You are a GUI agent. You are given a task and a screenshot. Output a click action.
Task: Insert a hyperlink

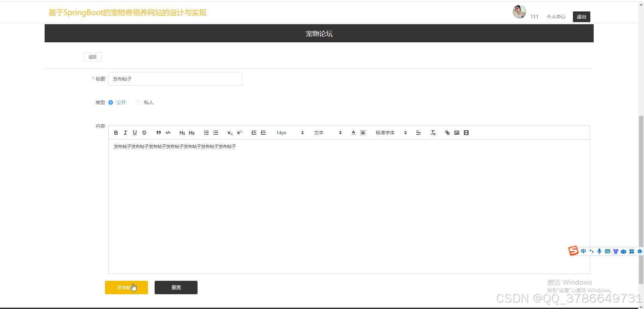coord(447,133)
